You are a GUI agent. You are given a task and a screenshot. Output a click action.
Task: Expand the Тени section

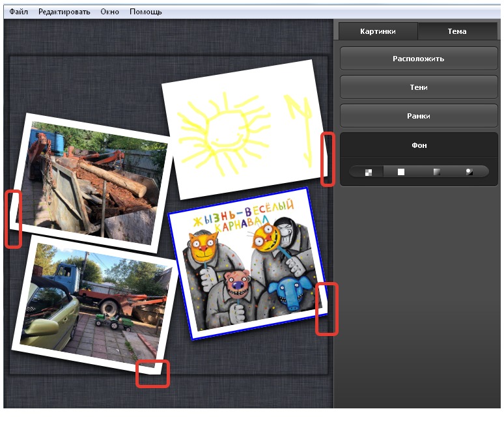[x=419, y=87]
